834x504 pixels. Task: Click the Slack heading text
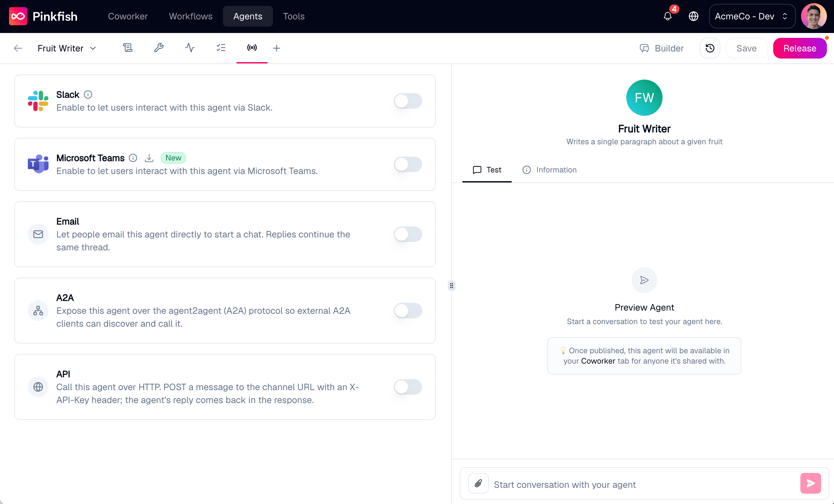[68, 94]
